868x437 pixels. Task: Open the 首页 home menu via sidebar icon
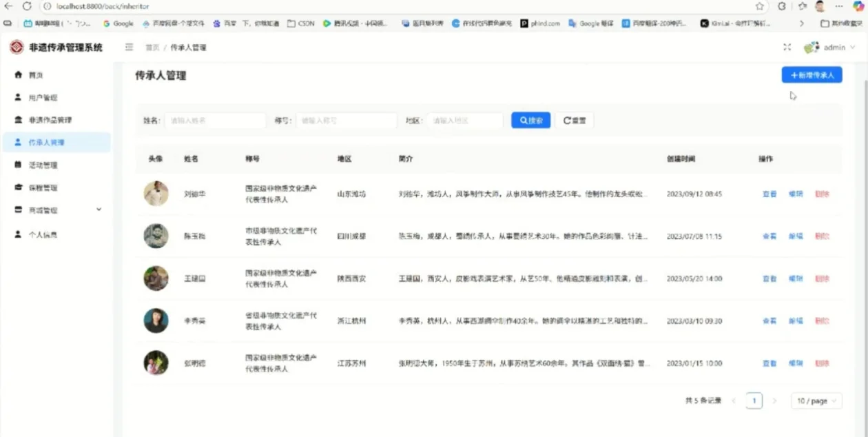click(x=20, y=74)
